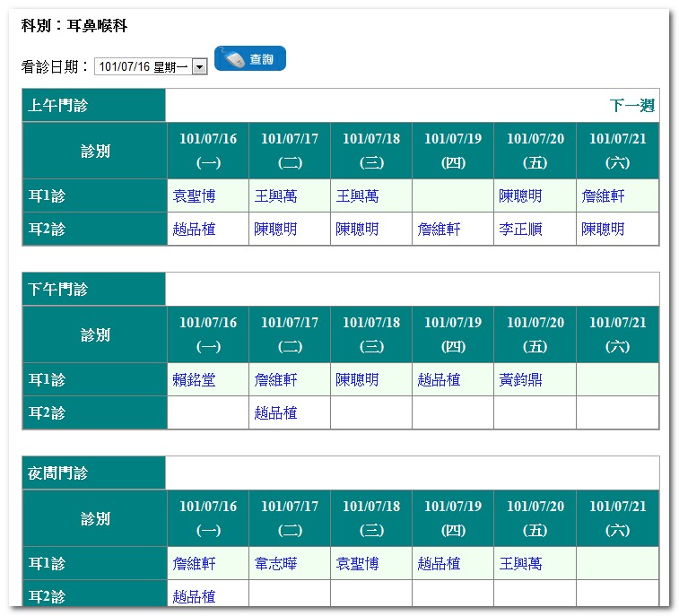Open the 看診日期 date dropdown
Image resolution: width=679 pixels, height=616 pixels.
tap(199, 66)
